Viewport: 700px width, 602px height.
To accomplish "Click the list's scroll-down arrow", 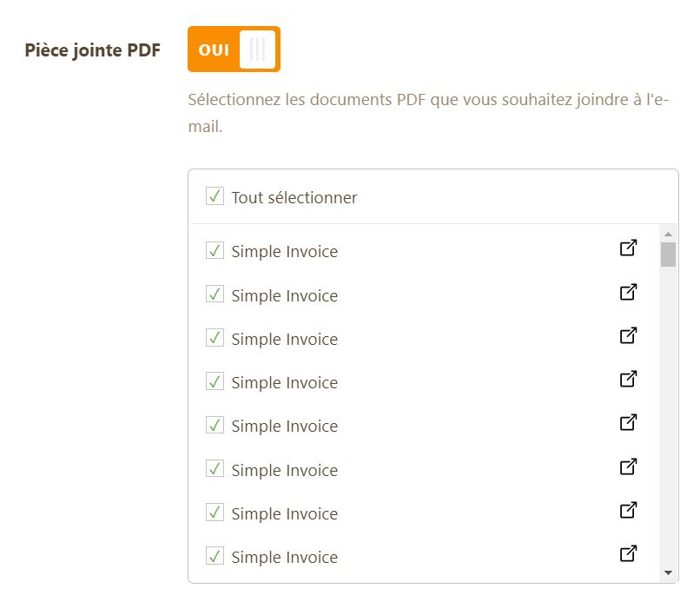I will coord(668,572).
